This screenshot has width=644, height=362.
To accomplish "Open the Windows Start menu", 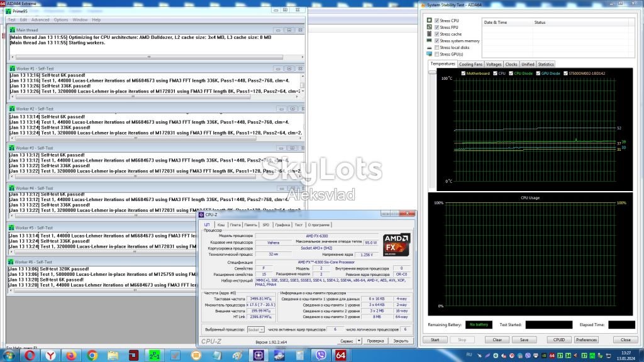I will click(8, 355).
